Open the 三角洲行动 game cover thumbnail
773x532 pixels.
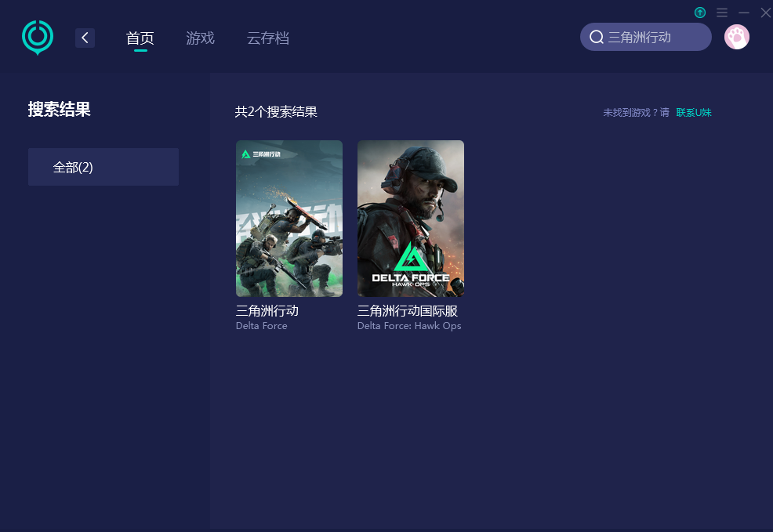click(x=289, y=219)
